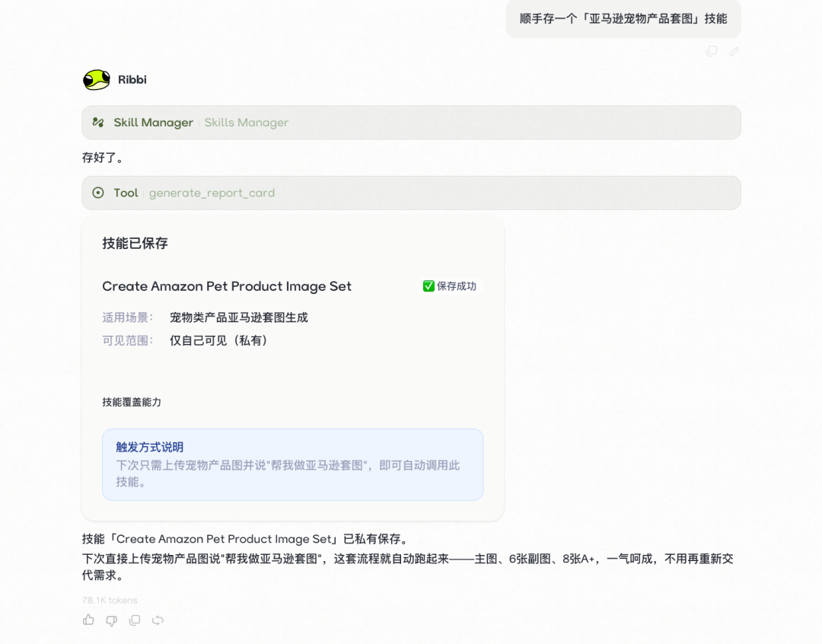Copy the assistant's response

coord(134,620)
